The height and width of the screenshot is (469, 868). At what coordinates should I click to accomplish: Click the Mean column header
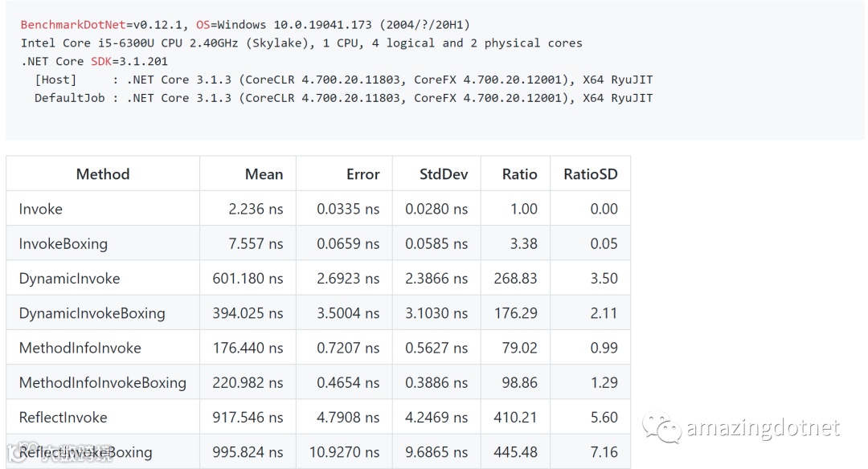[x=264, y=174]
